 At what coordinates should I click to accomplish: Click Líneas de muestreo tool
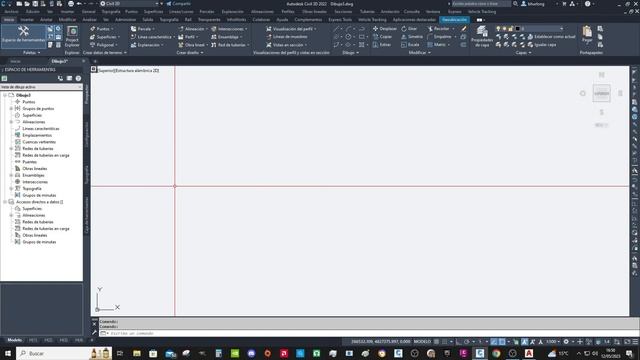coord(287,37)
